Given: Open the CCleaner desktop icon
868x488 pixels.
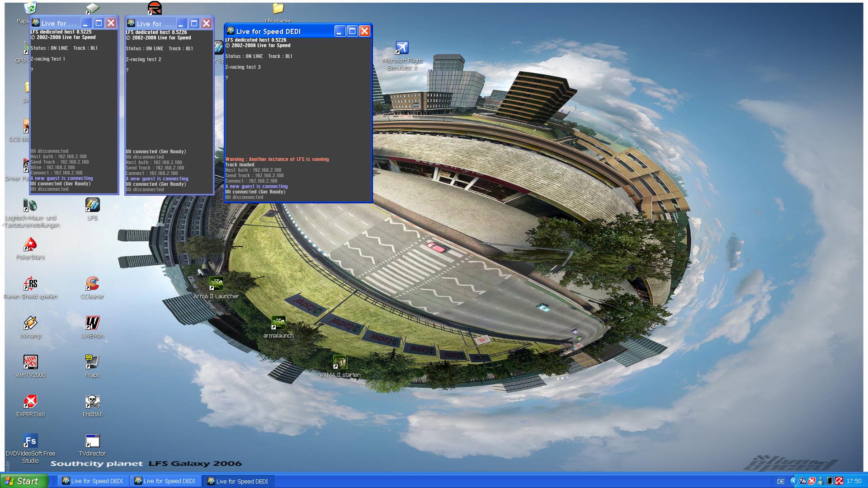Looking at the screenshot, I should click(x=92, y=284).
